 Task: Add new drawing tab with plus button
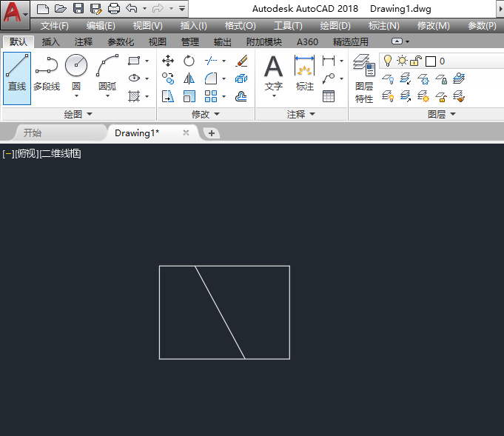212,133
